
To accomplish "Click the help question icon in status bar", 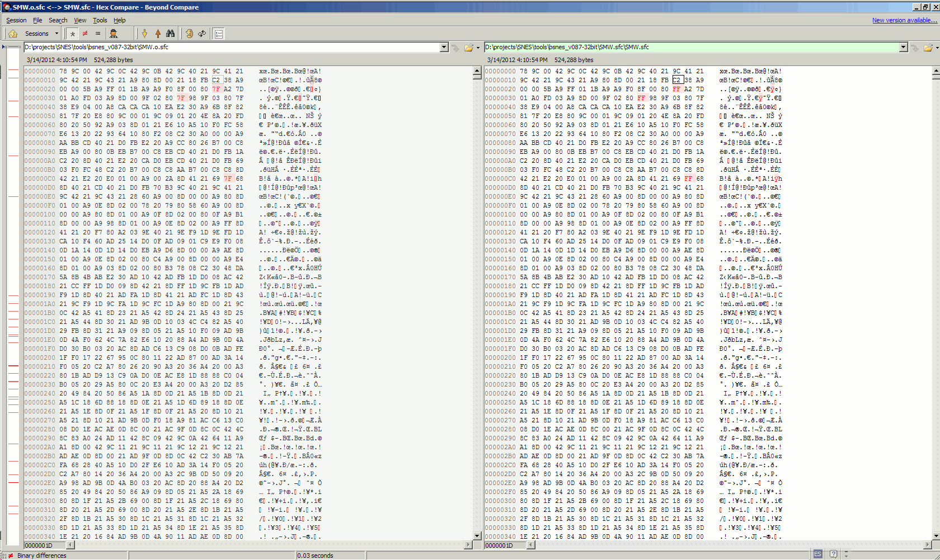I will coord(834,554).
